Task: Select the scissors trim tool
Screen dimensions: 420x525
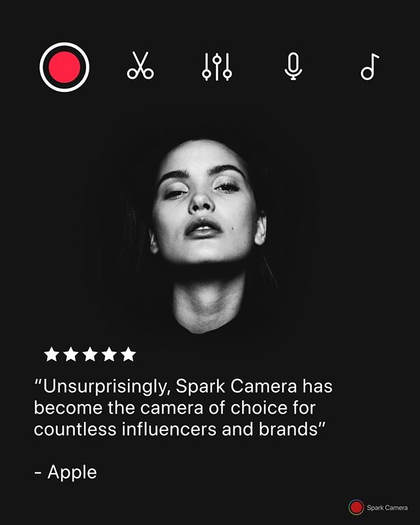Action: pos(140,65)
